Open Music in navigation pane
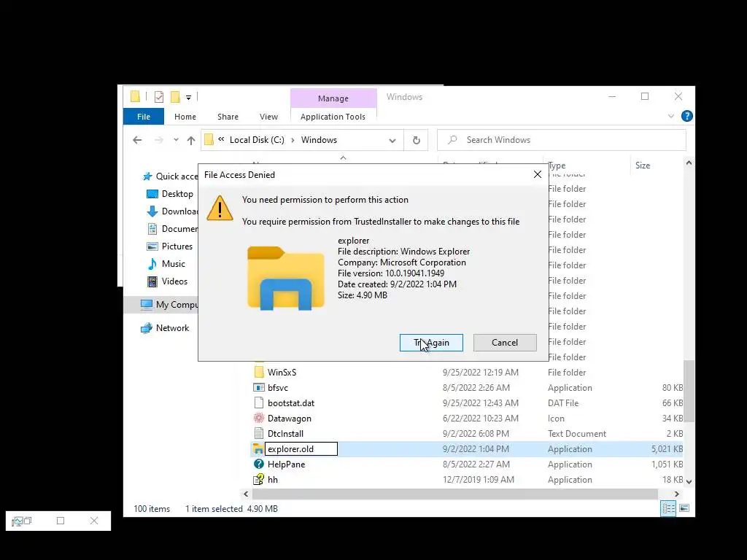Image resolution: width=747 pixels, height=560 pixels. (x=166, y=264)
